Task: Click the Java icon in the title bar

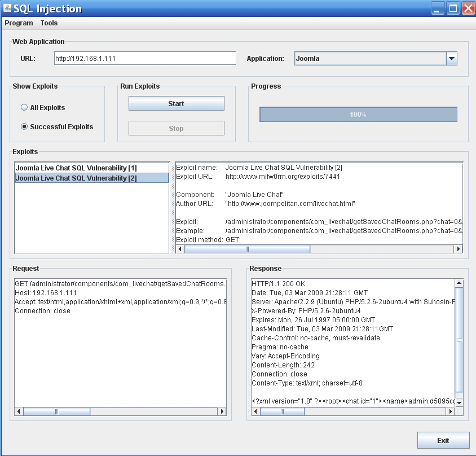Action: point(7,8)
